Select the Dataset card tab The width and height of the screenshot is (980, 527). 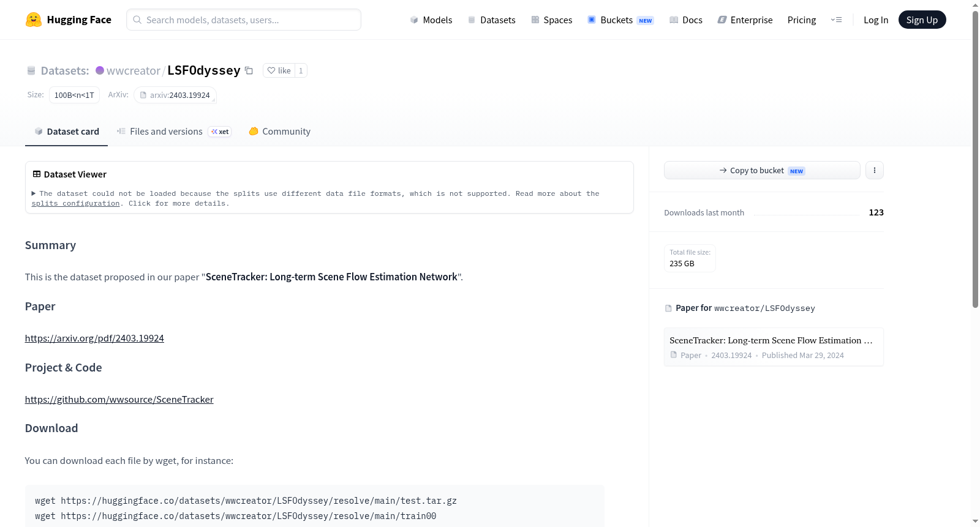(66, 131)
